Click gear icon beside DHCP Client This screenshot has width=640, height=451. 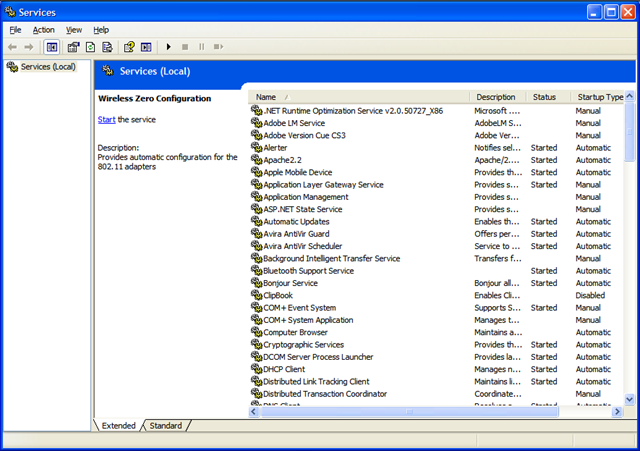coord(256,369)
